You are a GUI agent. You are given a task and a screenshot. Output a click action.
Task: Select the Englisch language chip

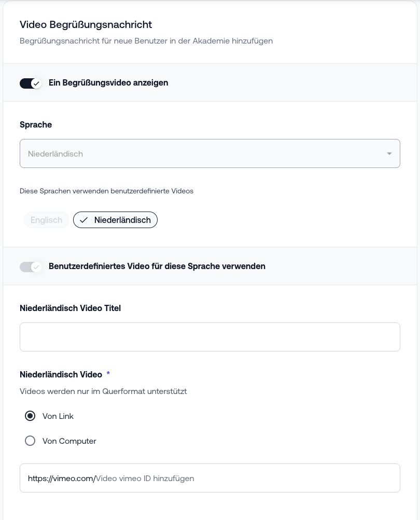(x=46, y=220)
